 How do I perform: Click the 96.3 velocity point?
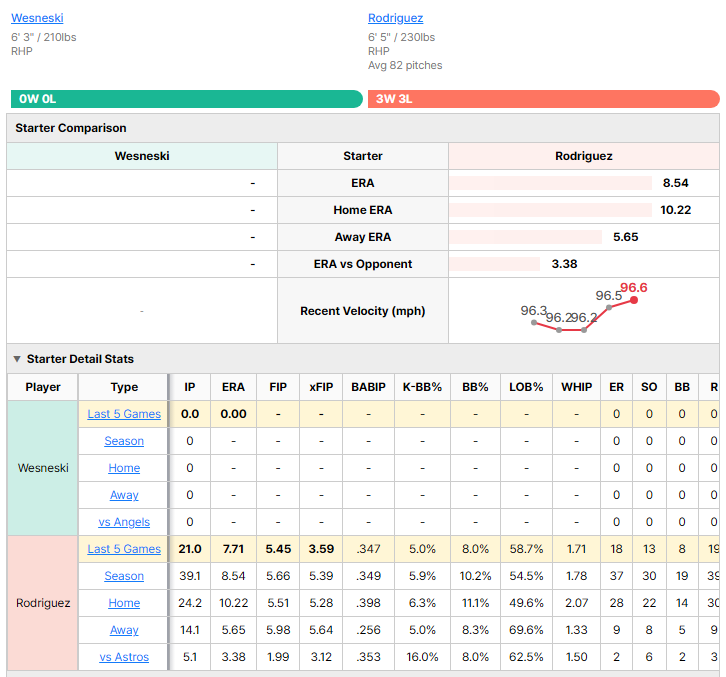pyautogui.click(x=534, y=323)
